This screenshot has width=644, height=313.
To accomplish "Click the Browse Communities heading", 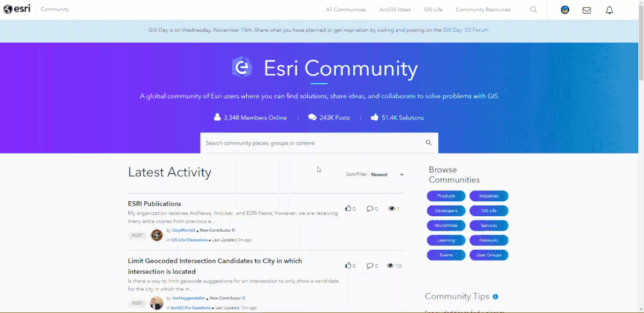I will (x=454, y=175).
